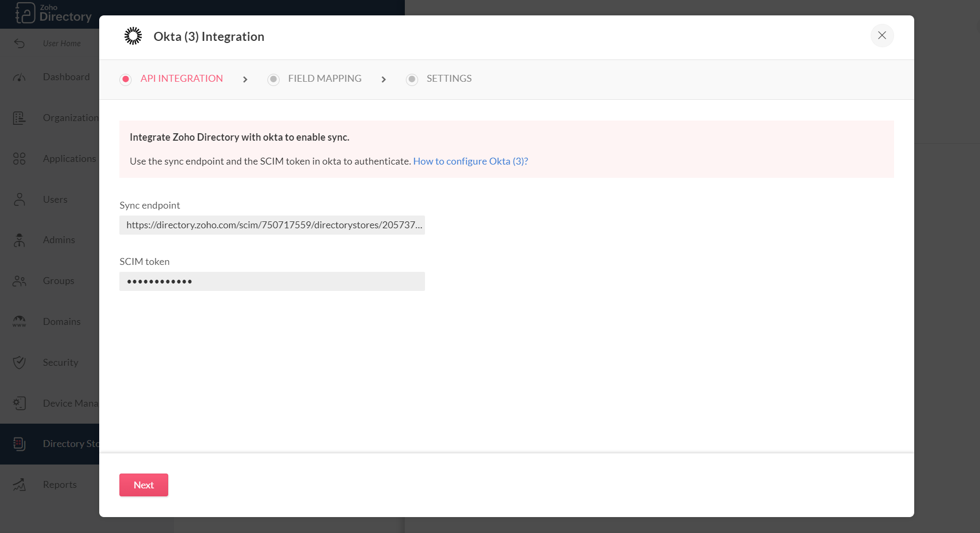
Task: Click the Groups people icon
Action: click(x=20, y=281)
